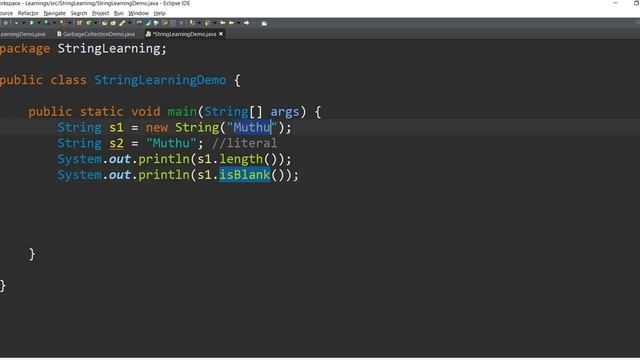Click the class name StringLearningDemo
The height and width of the screenshot is (360, 640).
tap(160, 80)
